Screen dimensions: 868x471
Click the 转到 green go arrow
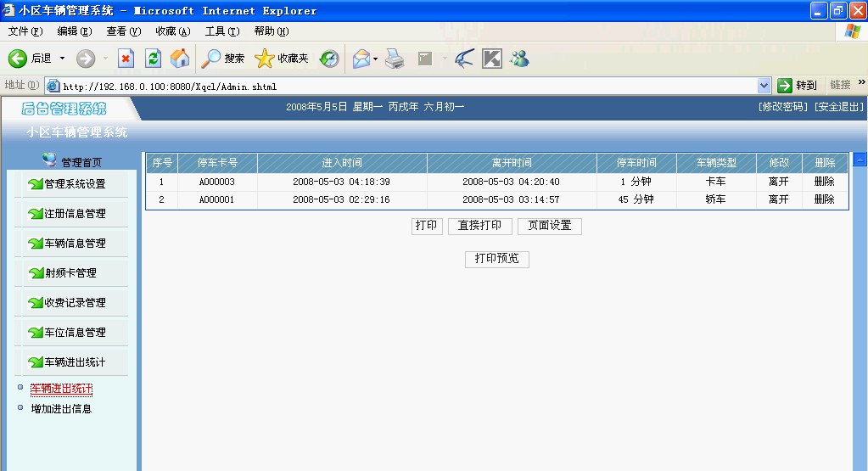pos(785,85)
